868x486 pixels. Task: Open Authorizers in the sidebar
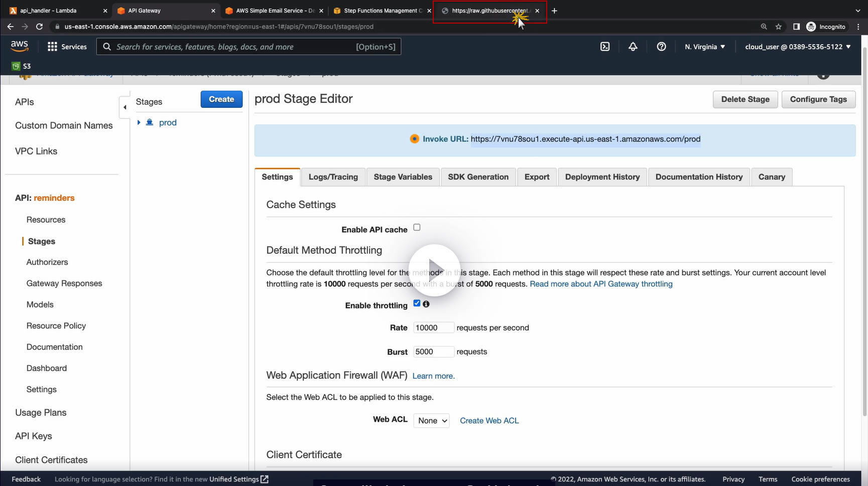[x=47, y=262]
